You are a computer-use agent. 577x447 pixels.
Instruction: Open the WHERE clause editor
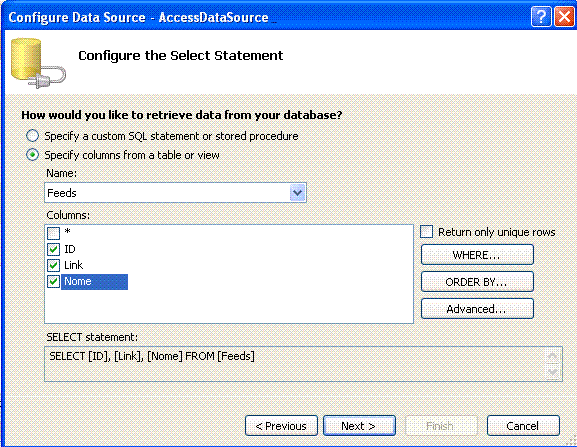(477, 255)
